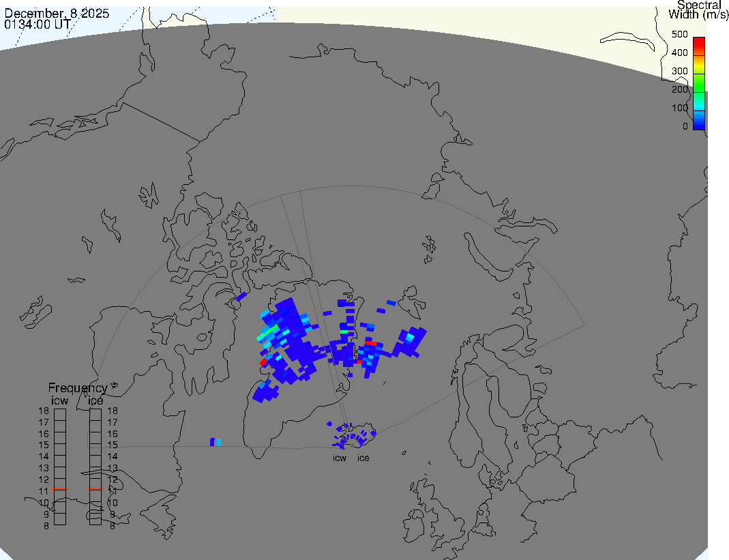
Task: Select 15 beside the ice frequency bar
Action: [x=113, y=445]
